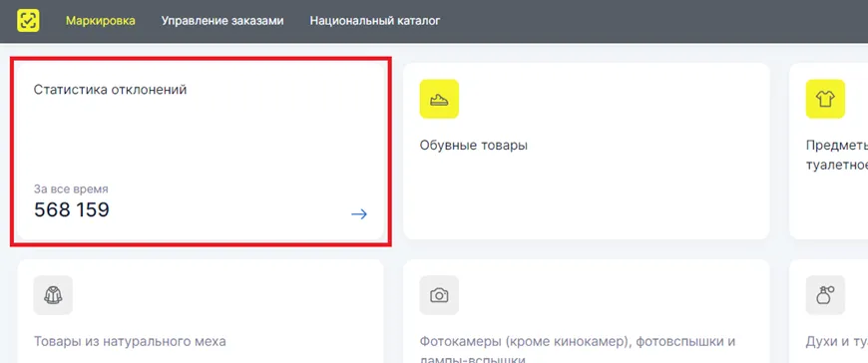Viewport: 868px width, 363px height.
Task: Click the blue arrow in Статистика отклонений card
Action: tap(359, 214)
